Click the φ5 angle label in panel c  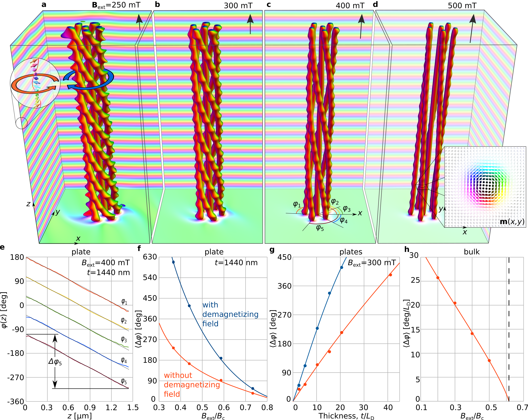pos(320,228)
